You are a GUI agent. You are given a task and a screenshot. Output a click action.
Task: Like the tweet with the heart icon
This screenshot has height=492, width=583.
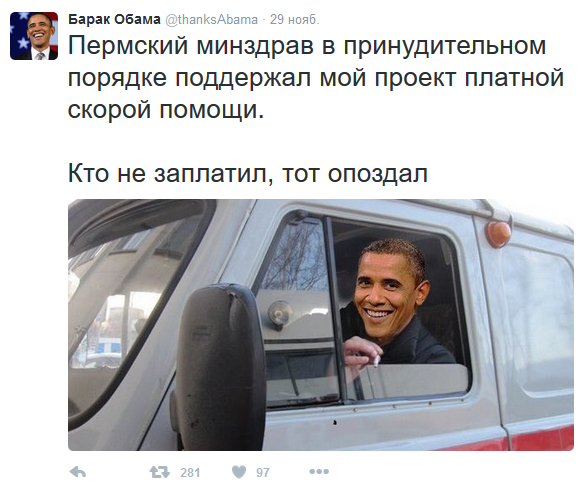pos(239,472)
